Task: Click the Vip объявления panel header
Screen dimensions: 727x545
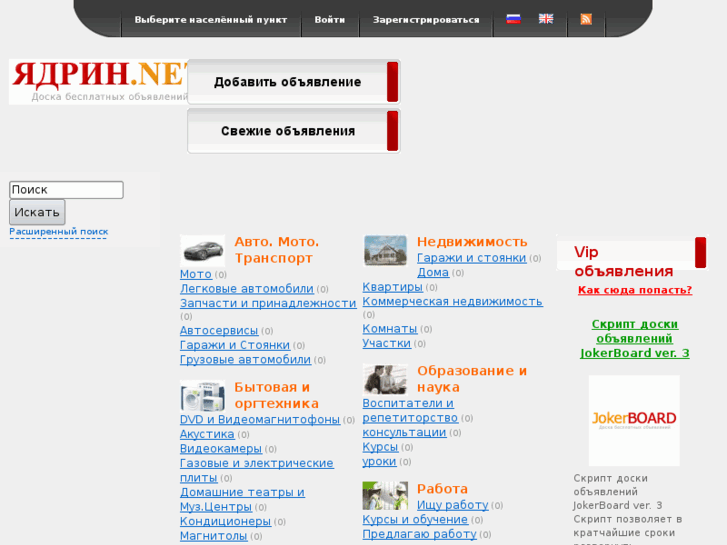Action: (x=632, y=253)
